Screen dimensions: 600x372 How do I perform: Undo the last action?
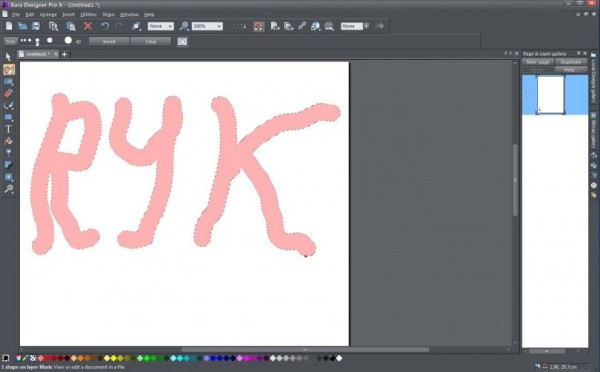click(x=105, y=26)
